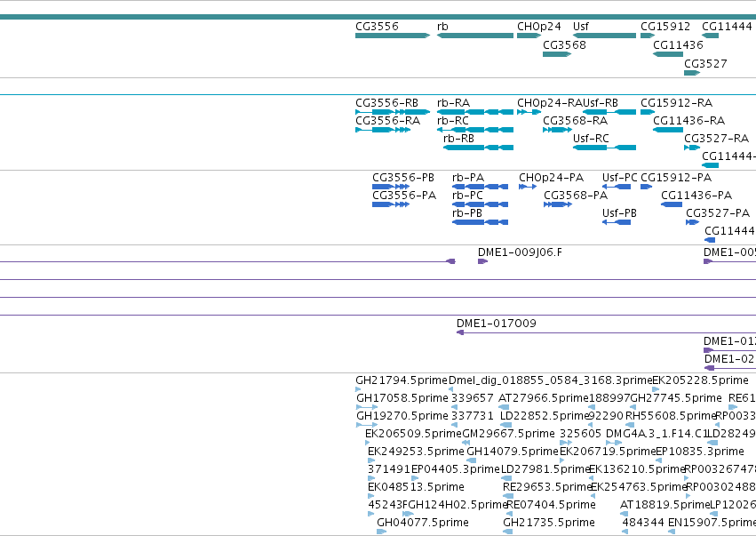The height and width of the screenshot is (536, 756).
Task: Click EST EK136210.5prime
Action: coord(592,478)
